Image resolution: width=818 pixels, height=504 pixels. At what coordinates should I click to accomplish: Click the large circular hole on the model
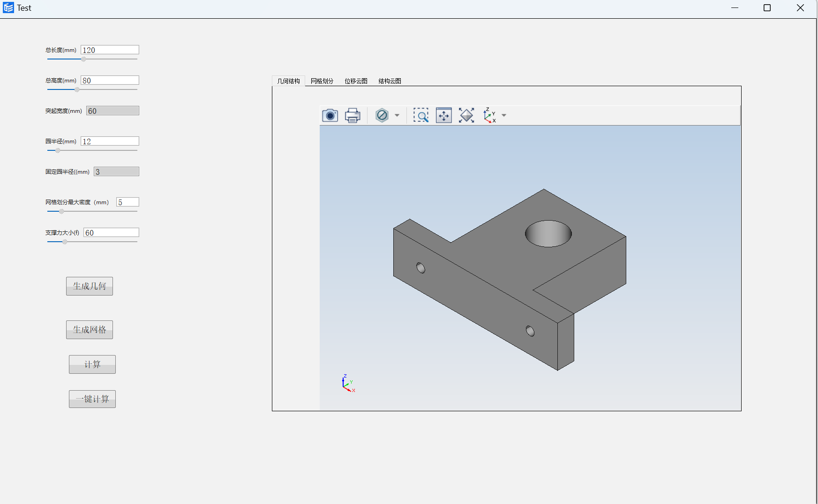[548, 233]
